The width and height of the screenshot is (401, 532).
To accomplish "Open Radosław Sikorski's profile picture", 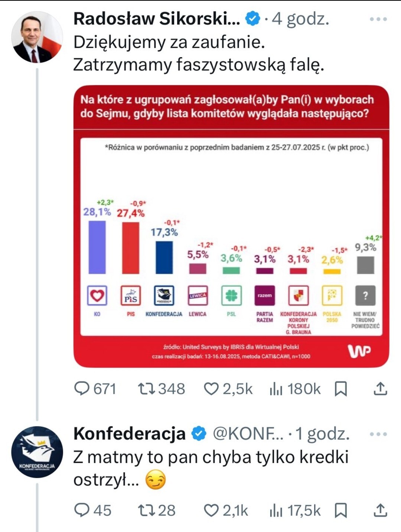I will [x=37, y=37].
